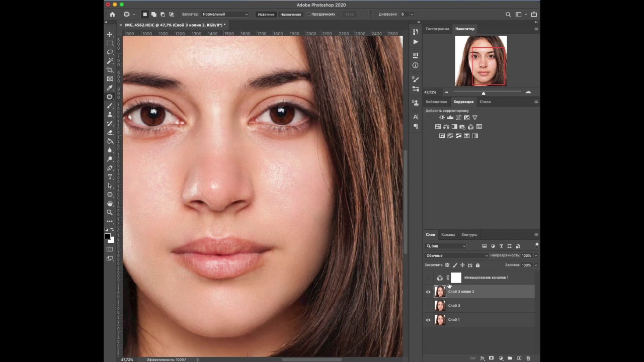This screenshot has height=362, width=644.
Task: Select the Eraser tool
Action: point(110,132)
